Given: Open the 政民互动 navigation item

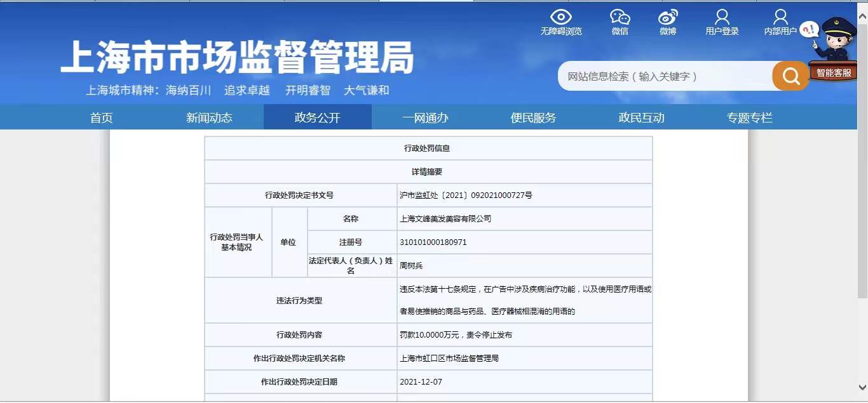Looking at the screenshot, I should 641,117.
